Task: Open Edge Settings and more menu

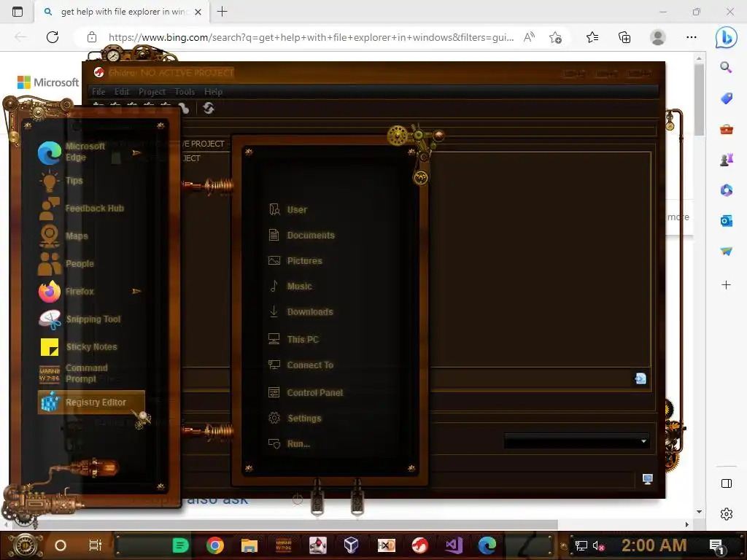Action: point(692,37)
